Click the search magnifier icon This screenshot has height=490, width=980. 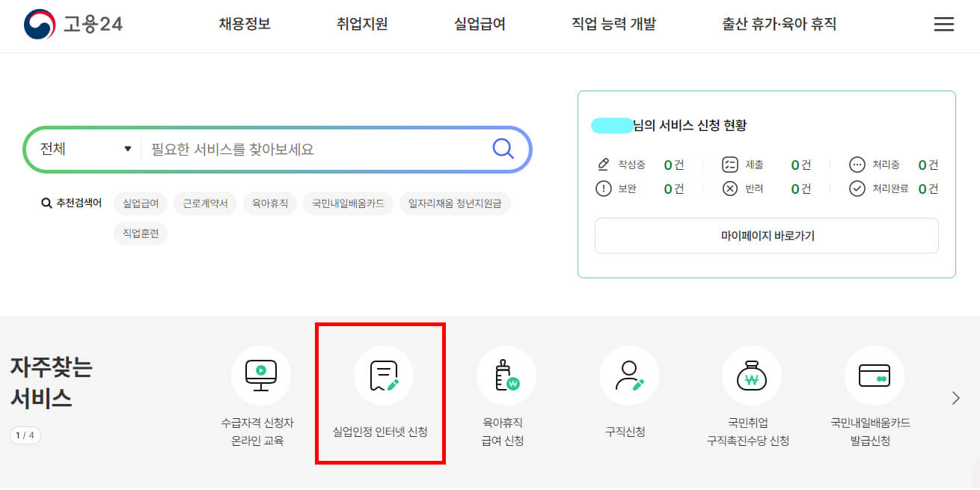pos(503,149)
